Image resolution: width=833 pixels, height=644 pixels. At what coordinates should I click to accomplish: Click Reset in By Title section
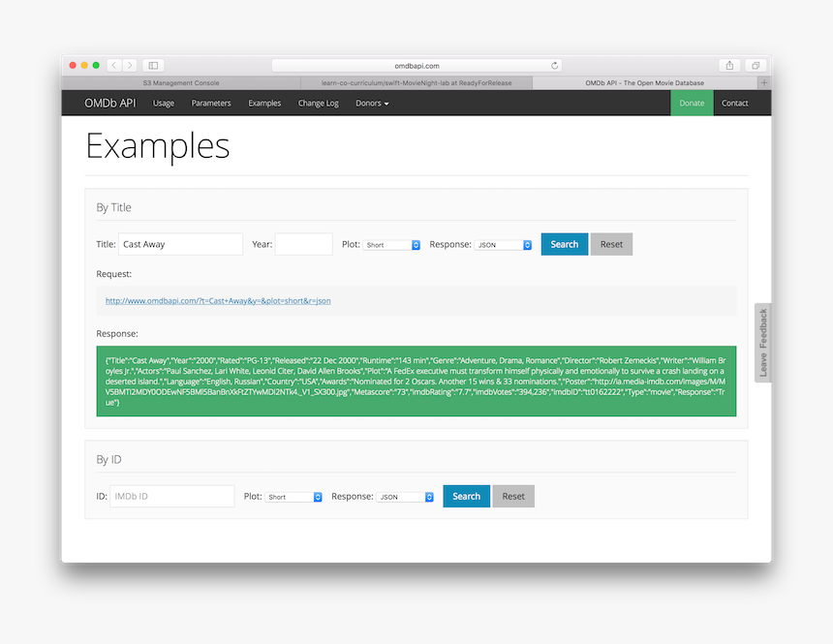coord(611,244)
